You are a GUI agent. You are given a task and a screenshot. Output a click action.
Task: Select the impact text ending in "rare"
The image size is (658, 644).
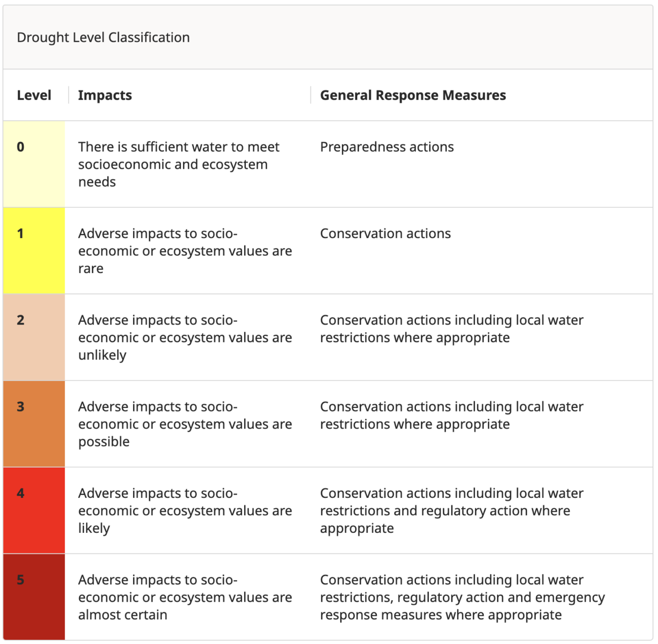185,251
